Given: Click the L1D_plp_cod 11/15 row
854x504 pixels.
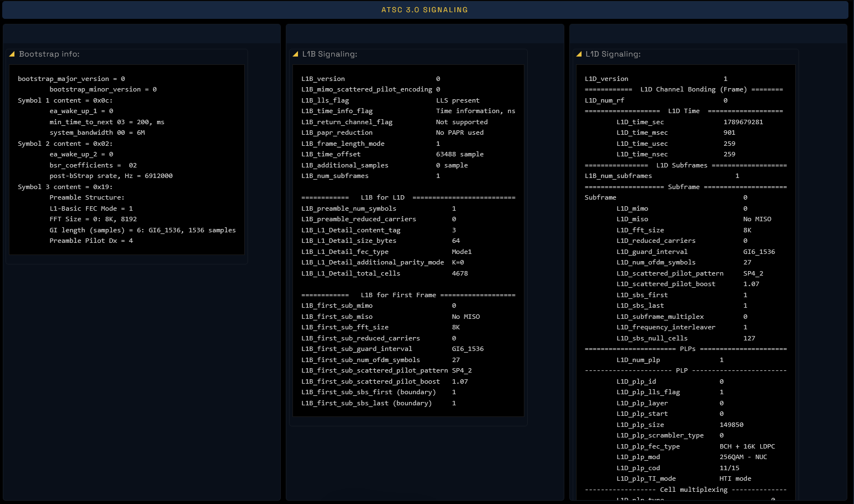Looking at the screenshot, I should tap(678, 468).
